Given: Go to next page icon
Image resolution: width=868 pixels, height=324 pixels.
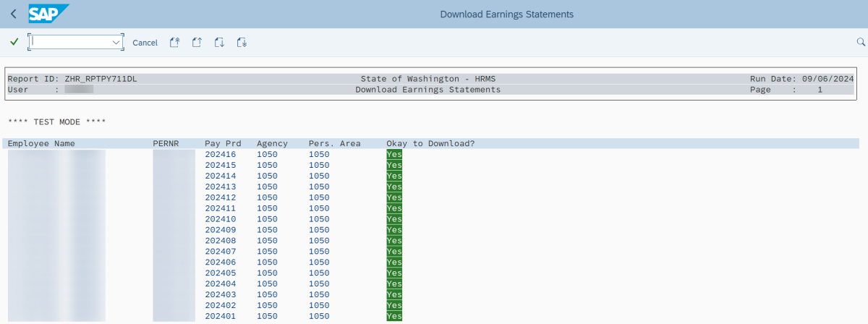Looking at the screenshot, I should tap(219, 43).
